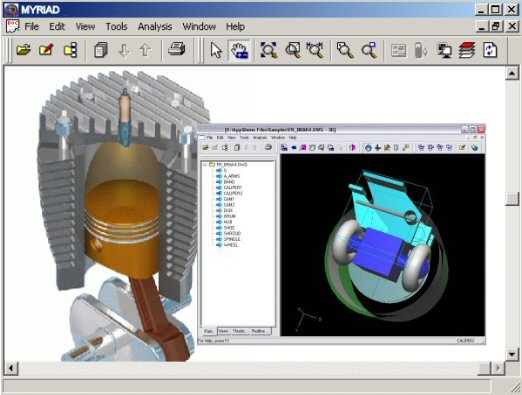The width and height of the screenshot is (522, 395).
Task: Click the rotate page icon
Action: [490, 50]
